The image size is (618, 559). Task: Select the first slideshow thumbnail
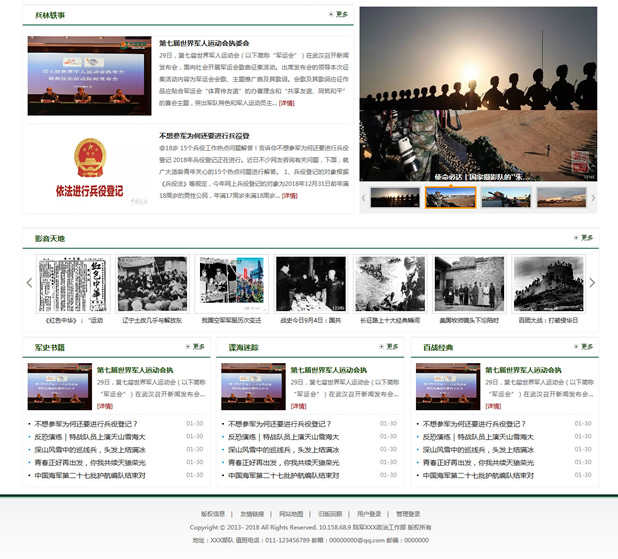click(395, 197)
